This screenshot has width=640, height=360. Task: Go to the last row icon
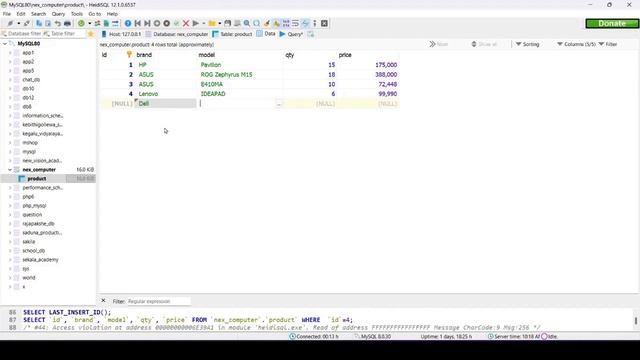pyautogui.click(x=147, y=23)
